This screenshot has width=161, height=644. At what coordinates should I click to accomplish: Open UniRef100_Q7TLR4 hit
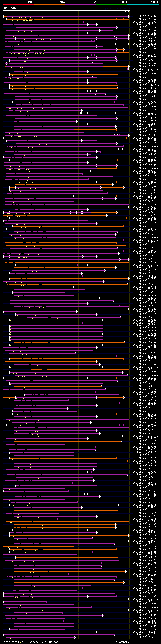coord(144,149)
